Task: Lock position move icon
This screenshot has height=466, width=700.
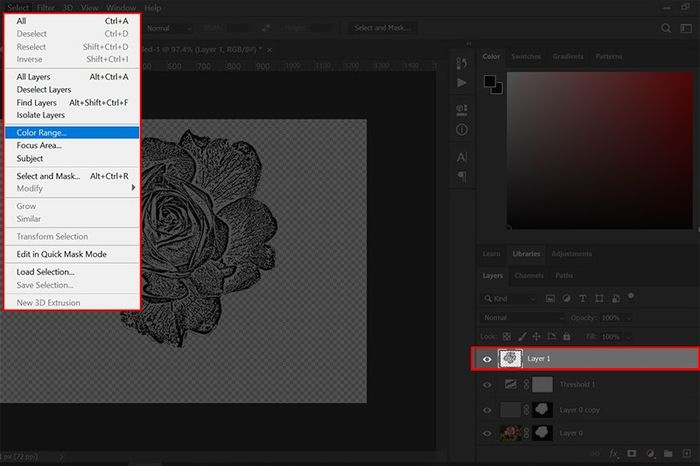Action: coord(536,337)
